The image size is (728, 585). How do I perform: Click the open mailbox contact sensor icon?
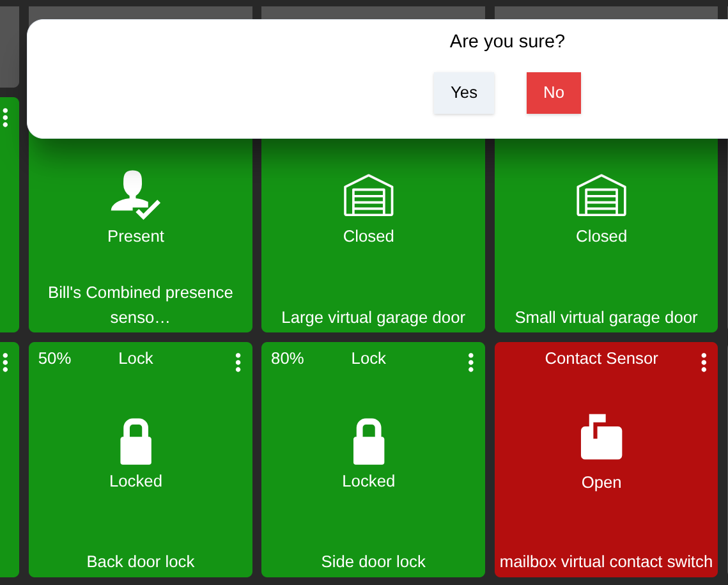pos(601,437)
